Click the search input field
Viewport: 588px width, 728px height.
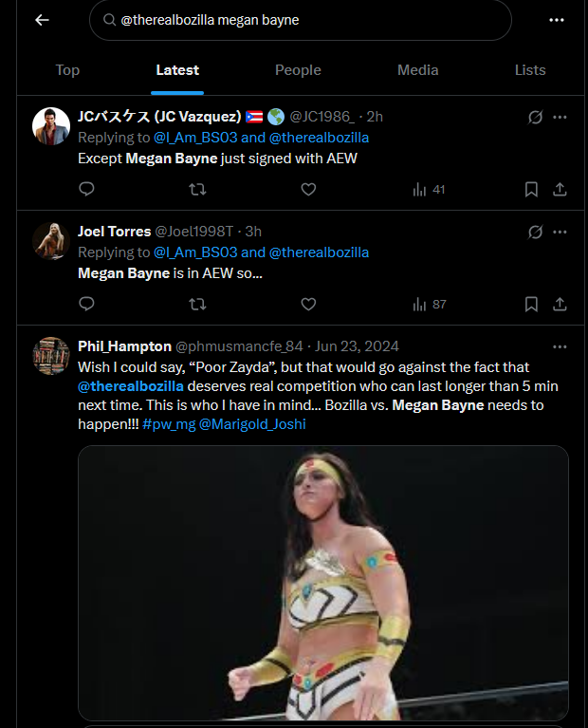(303, 20)
